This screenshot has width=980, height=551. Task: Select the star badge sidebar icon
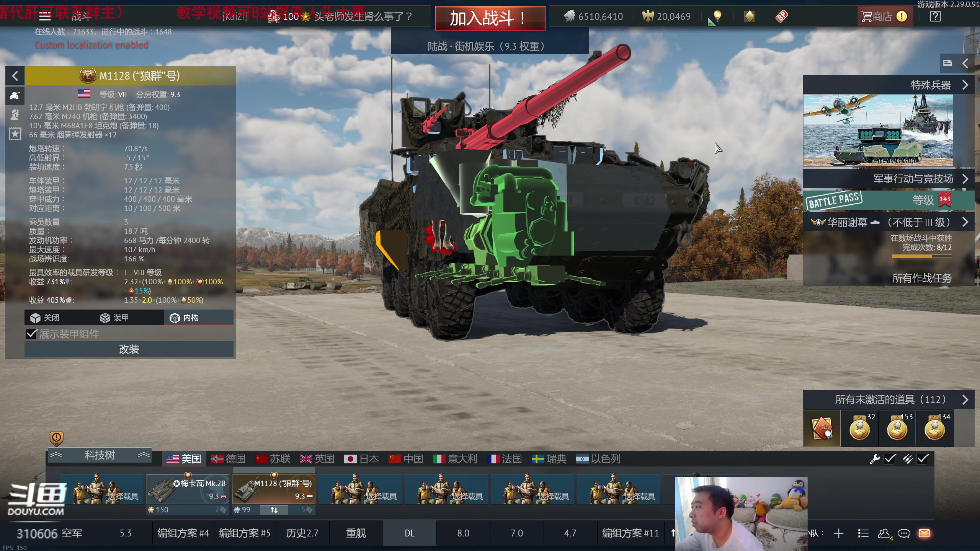click(x=15, y=134)
